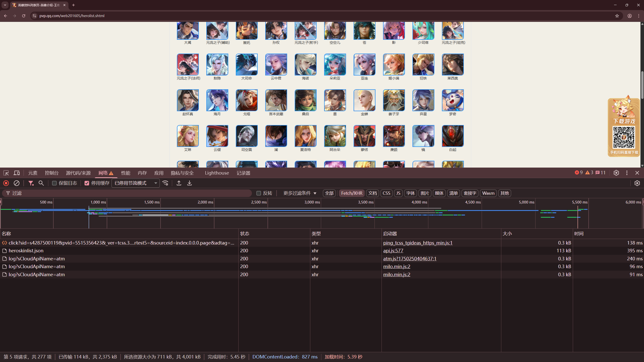Open the api.js:577 initiator link
This screenshot has width=644, height=362.
[x=393, y=251]
